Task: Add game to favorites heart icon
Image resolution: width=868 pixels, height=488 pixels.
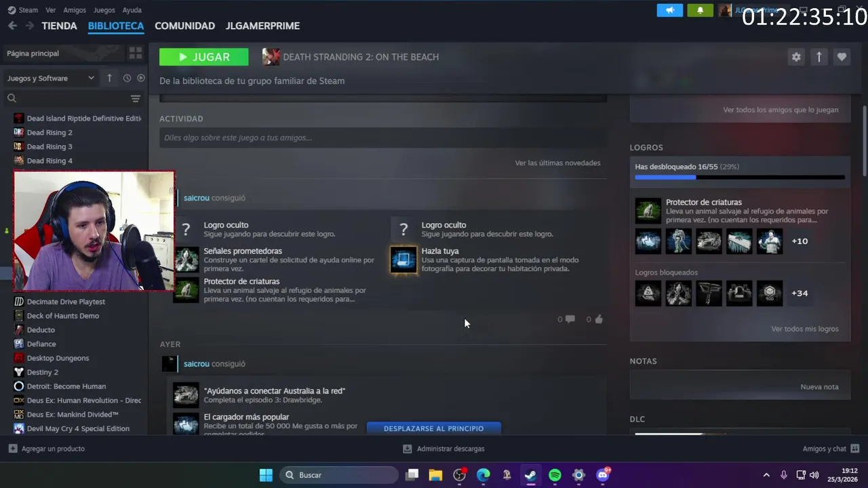Action: [x=842, y=57]
